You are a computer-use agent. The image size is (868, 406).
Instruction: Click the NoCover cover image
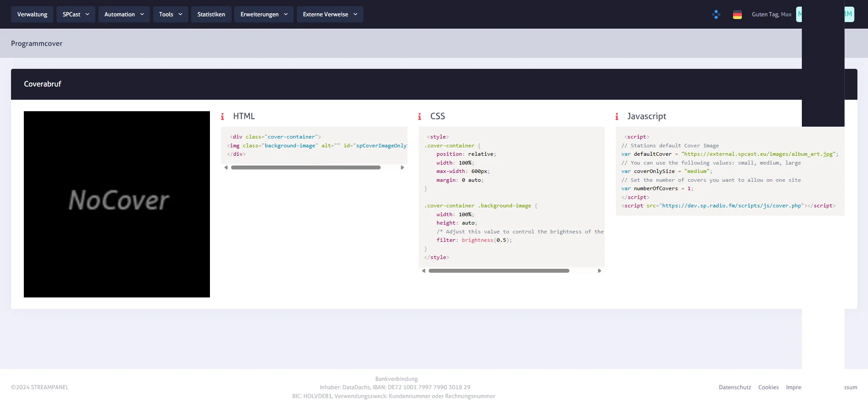pyautogui.click(x=117, y=204)
